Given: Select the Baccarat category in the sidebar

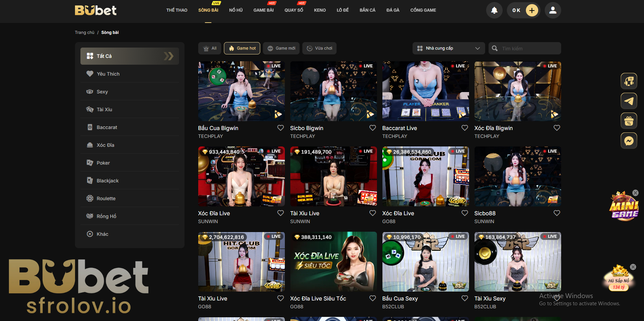Looking at the screenshot, I should point(107,127).
